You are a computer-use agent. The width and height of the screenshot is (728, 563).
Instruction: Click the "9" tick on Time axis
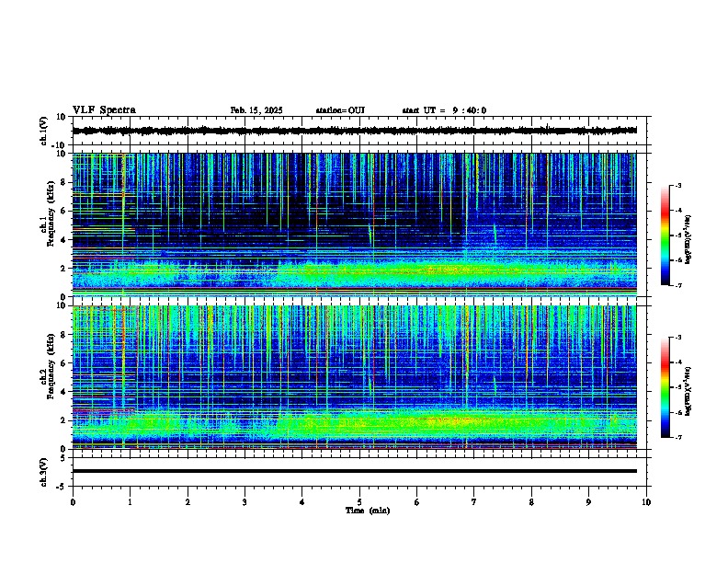(588, 502)
